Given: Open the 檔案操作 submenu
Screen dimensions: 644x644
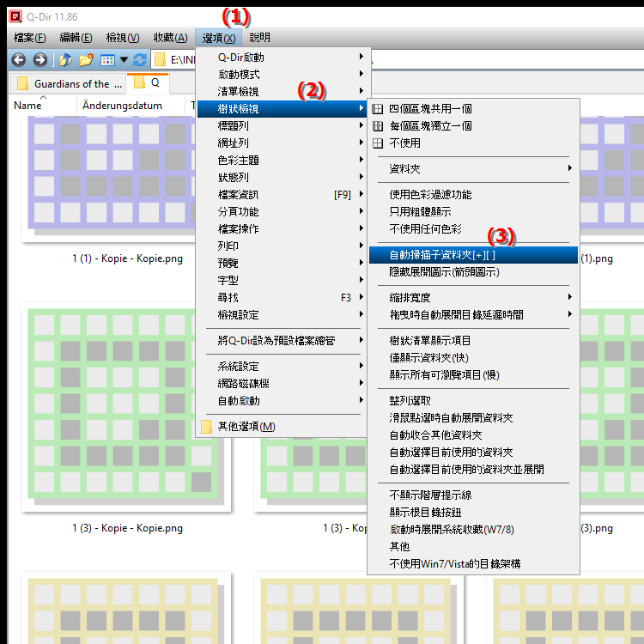Looking at the screenshot, I should 282,229.
